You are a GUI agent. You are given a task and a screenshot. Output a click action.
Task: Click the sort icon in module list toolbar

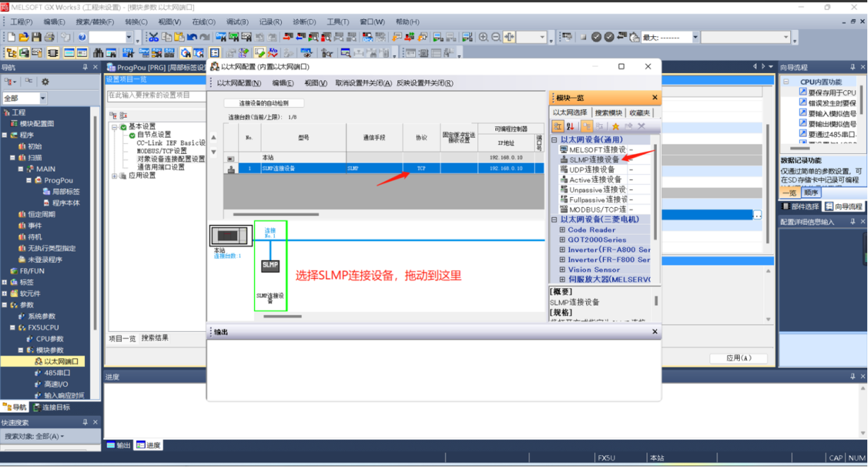click(x=570, y=126)
